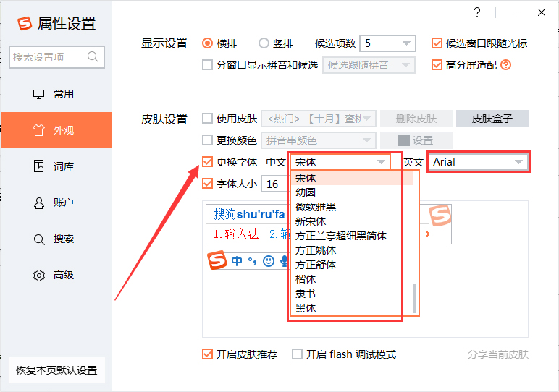The image size is (559, 392).
Task: Open the help question mark icon
Action: (477, 13)
